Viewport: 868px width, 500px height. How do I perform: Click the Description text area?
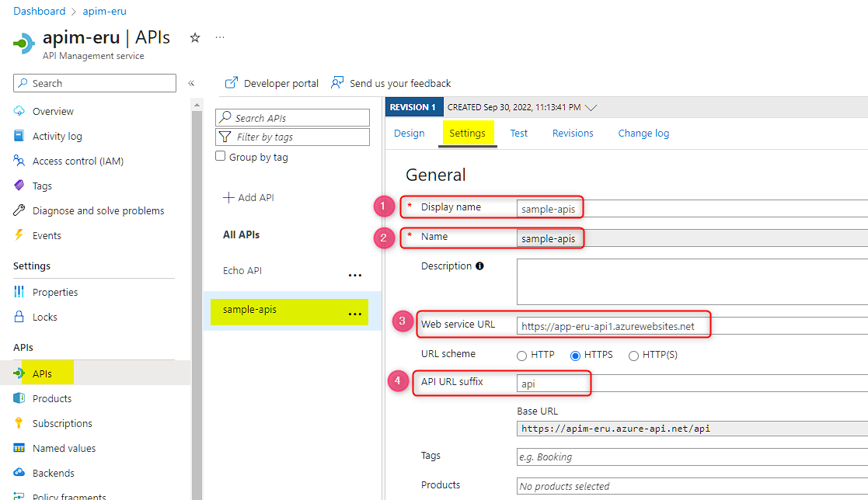tap(692, 282)
